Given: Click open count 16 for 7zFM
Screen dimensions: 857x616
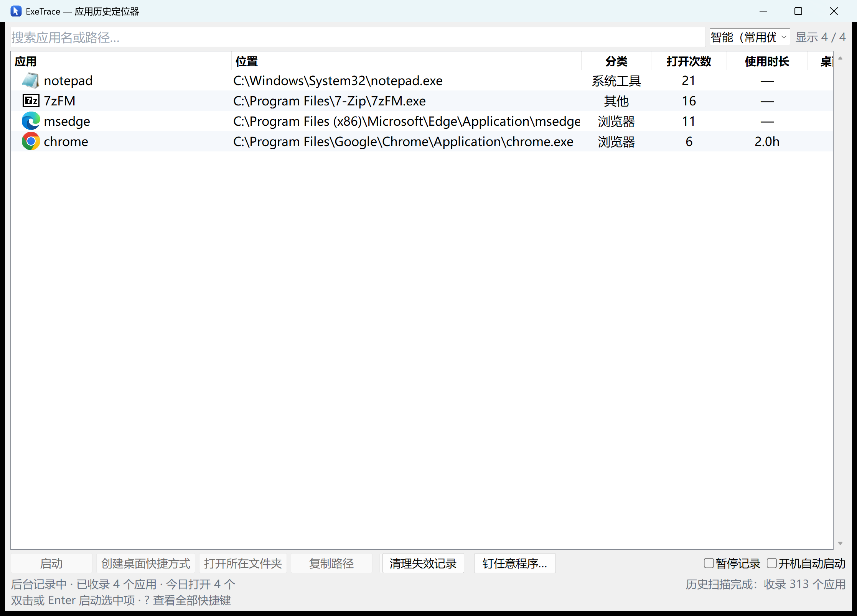Looking at the screenshot, I should point(689,101).
